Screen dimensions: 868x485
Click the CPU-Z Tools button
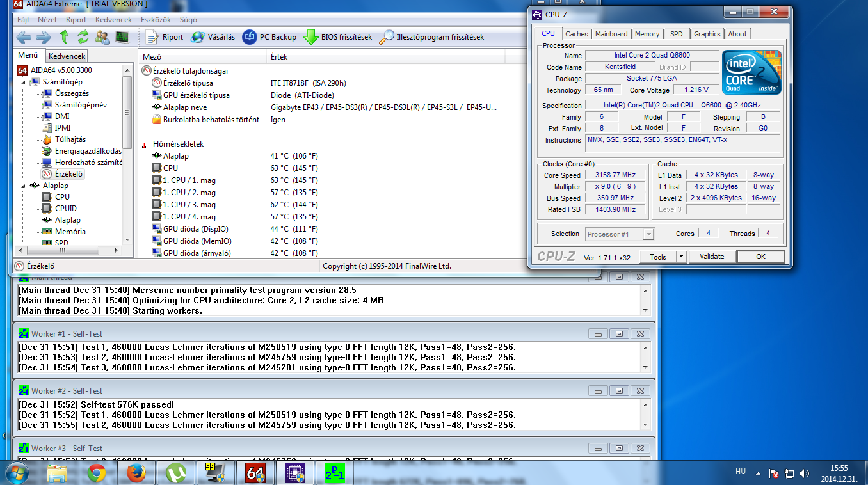click(658, 257)
